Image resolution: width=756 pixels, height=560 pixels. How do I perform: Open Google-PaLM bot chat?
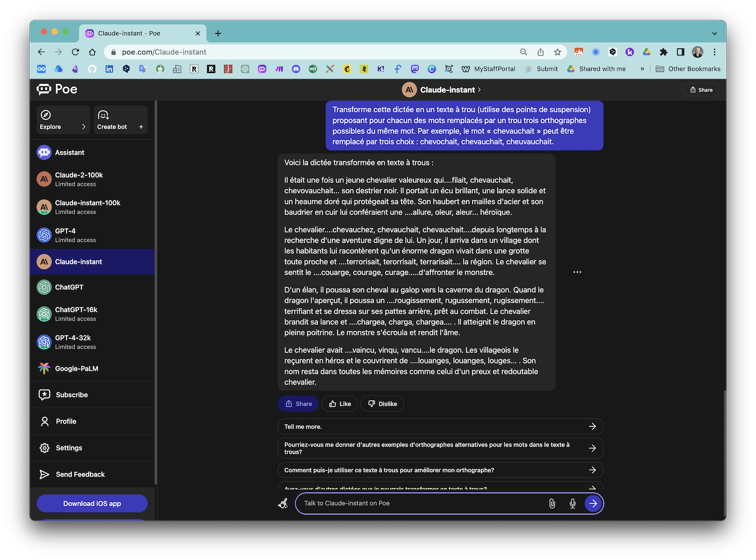click(x=92, y=369)
